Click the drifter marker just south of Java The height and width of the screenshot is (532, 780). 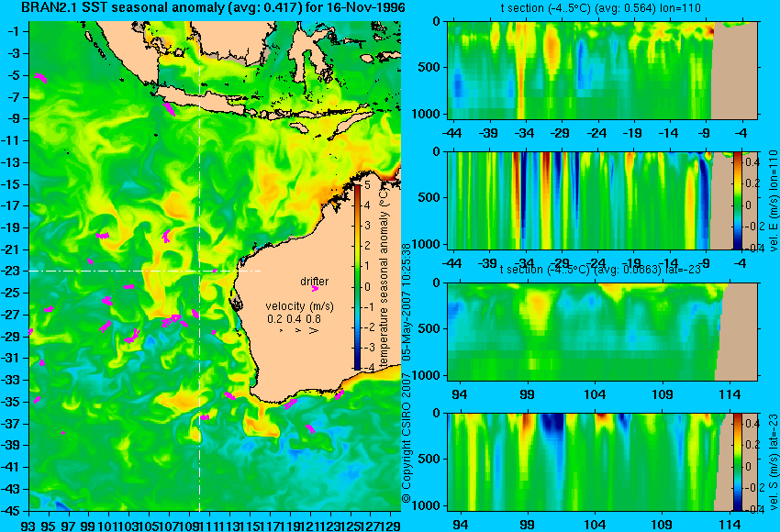169,108
